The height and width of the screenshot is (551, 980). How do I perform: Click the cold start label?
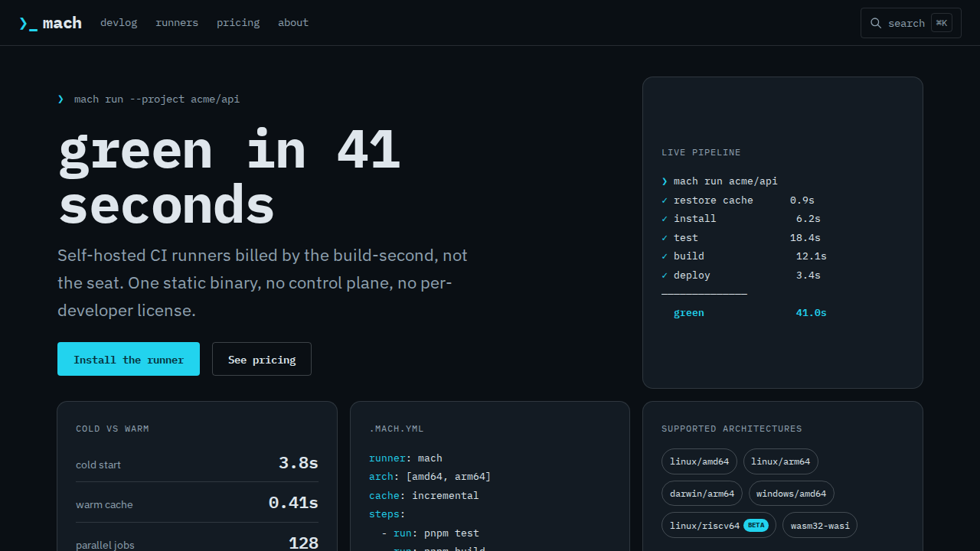(x=98, y=465)
